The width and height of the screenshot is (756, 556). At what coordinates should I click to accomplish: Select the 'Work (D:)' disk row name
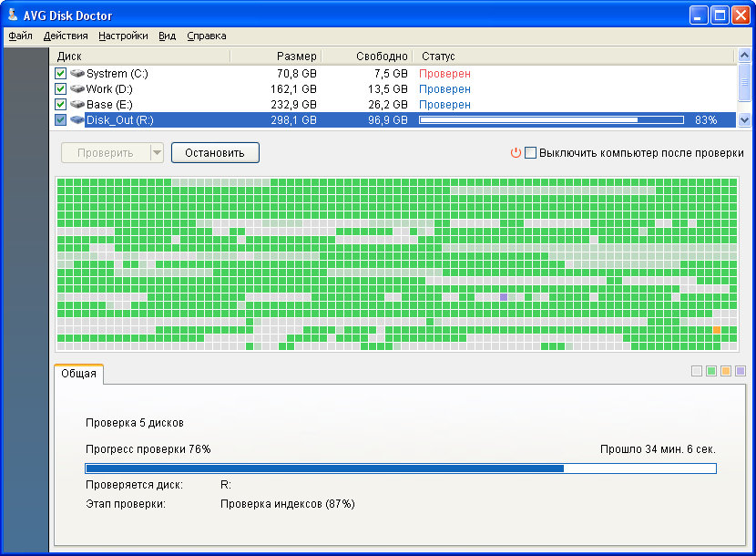tap(109, 88)
